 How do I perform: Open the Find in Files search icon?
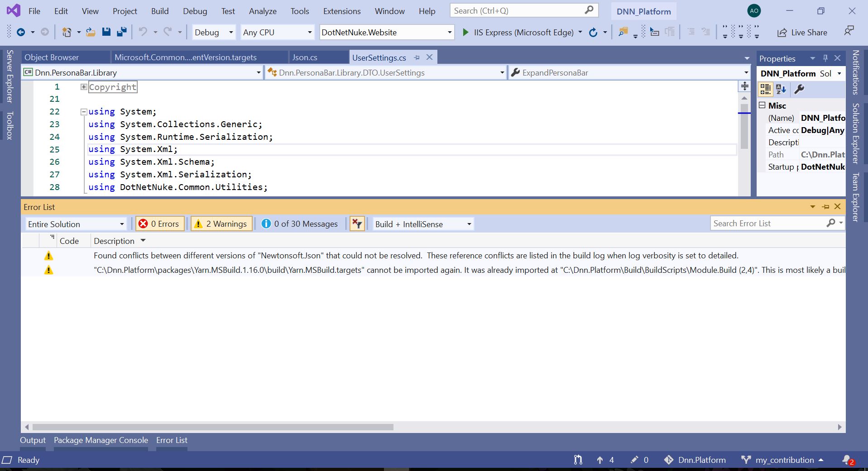click(x=623, y=32)
